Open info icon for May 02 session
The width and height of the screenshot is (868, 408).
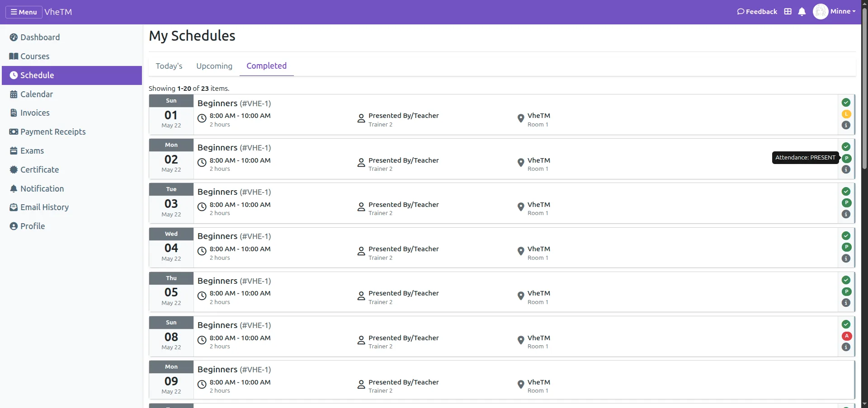tap(846, 169)
